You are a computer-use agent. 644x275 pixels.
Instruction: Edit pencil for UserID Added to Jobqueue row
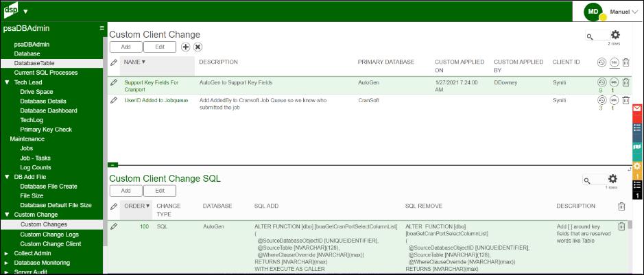[x=114, y=100]
